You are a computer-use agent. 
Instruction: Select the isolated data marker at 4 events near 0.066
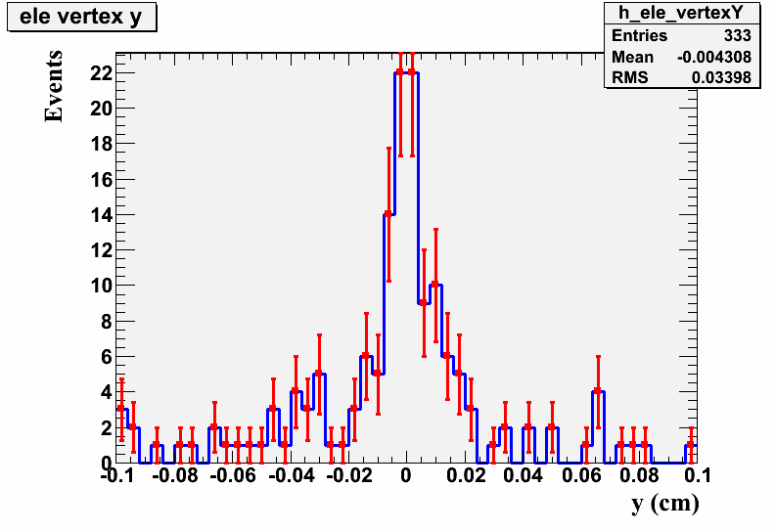[x=598, y=391]
